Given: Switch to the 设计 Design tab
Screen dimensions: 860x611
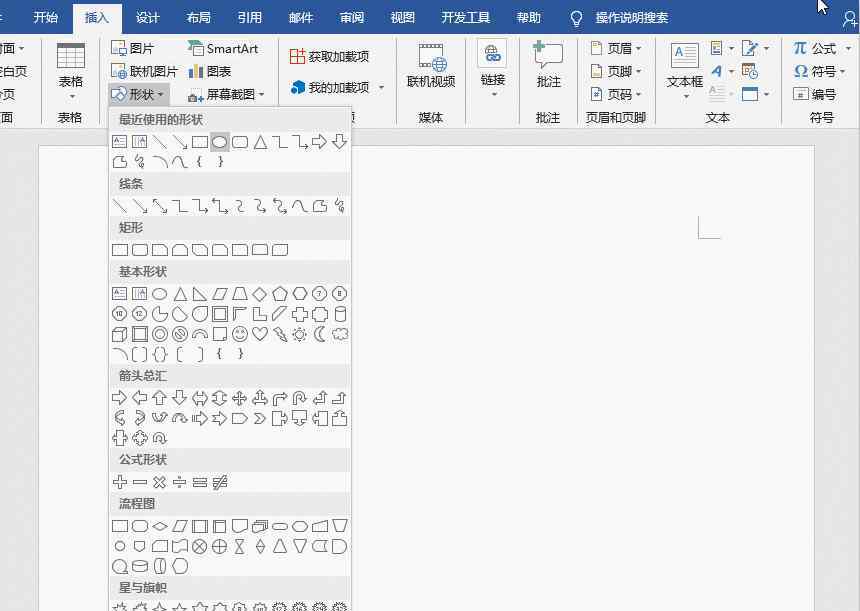Looking at the screenshot, I should point(148,18).
